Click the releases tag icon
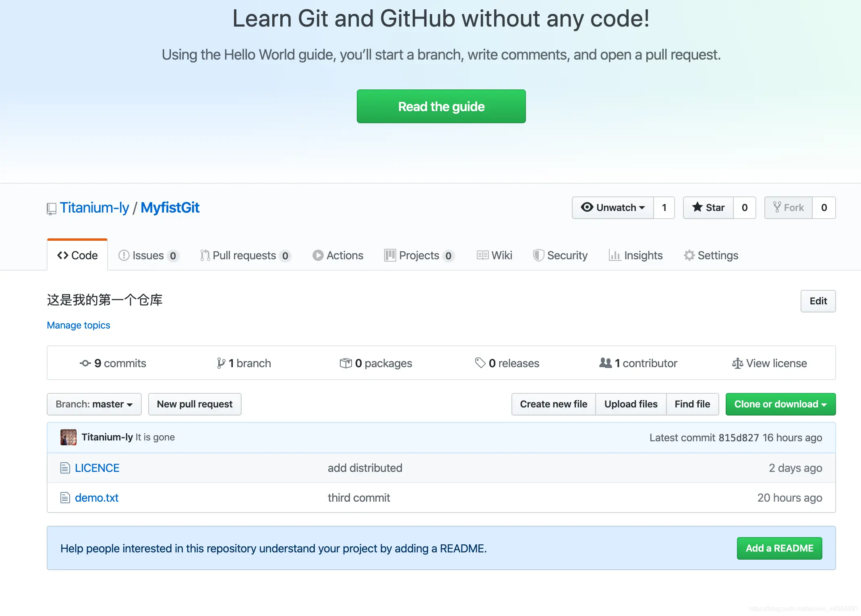Screen dimensions: 861x616 tap(480, 363)
